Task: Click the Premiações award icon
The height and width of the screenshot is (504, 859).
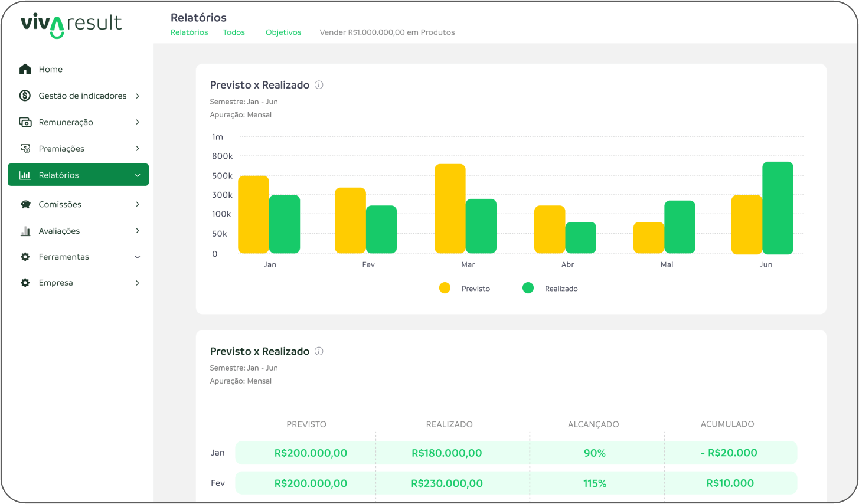Action: pyautogui.click(x=25, y=149)
